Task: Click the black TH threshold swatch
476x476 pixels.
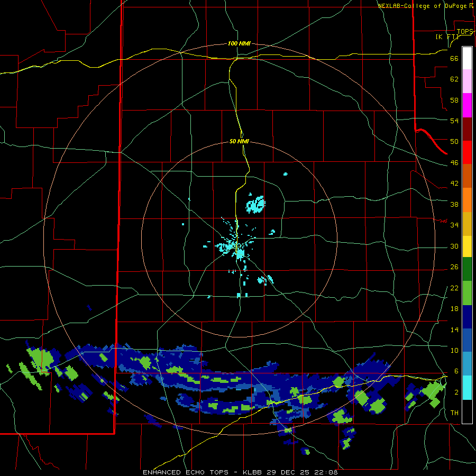Action: point(467,411)
